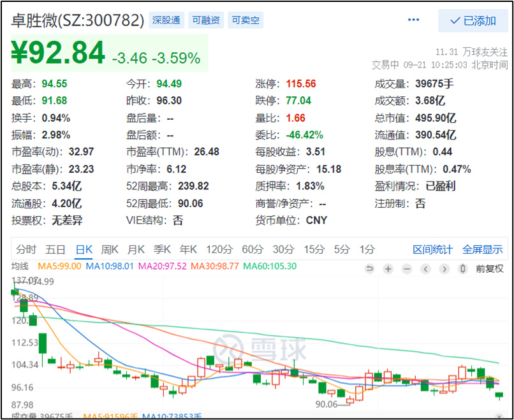Click the 量比 value 1.66
Viewport: 514px width, 420px height.
(295, 118)
